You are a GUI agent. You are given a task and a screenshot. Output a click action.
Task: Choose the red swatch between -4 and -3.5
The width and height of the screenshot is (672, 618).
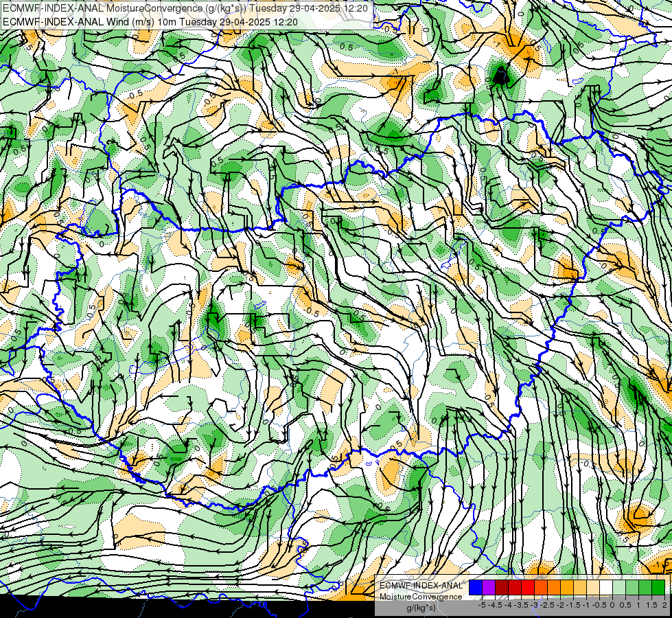pyautogui.click(x=515, y=587)
